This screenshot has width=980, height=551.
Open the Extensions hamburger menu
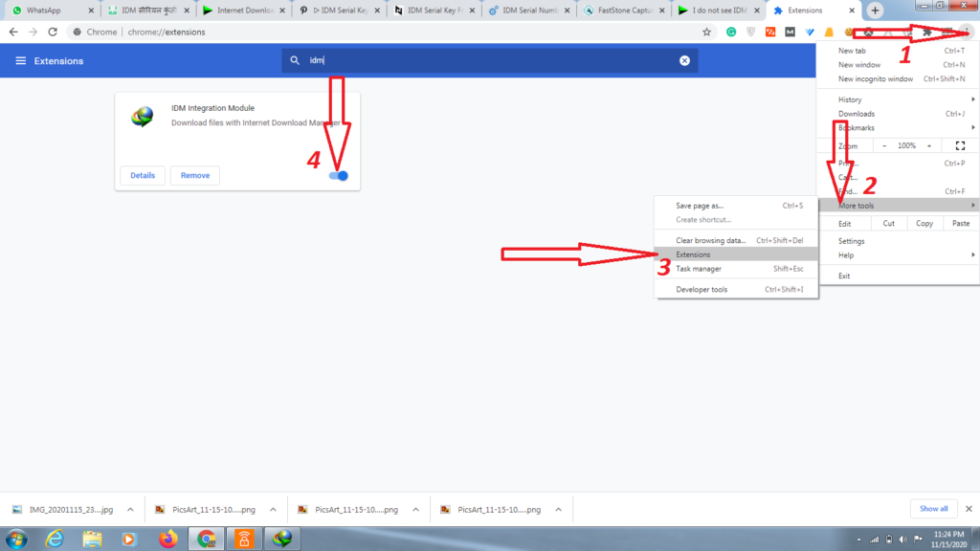[21, 60]
